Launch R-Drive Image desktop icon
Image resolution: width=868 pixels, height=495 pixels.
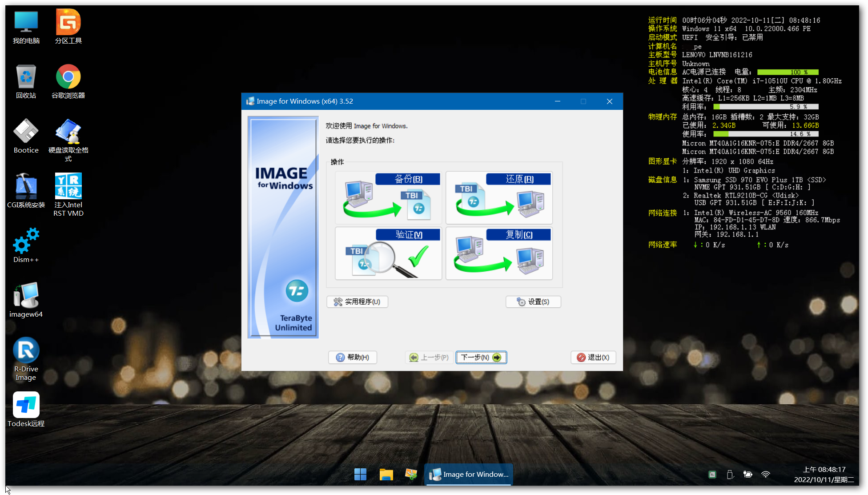(x=26, y=359)
